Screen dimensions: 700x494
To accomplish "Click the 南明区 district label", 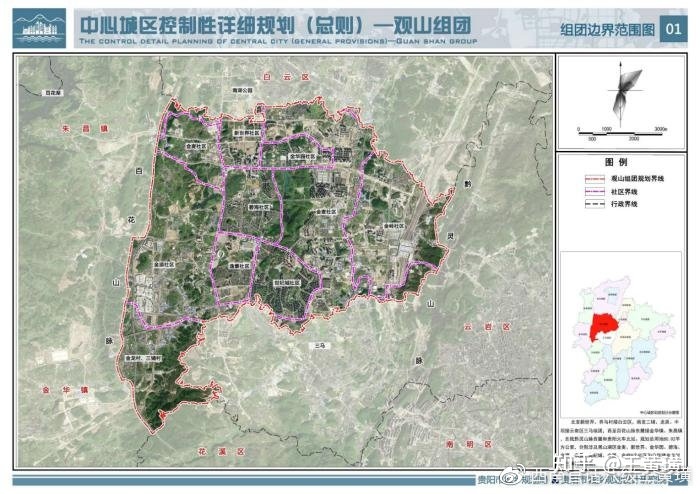I will pos(468,444).
